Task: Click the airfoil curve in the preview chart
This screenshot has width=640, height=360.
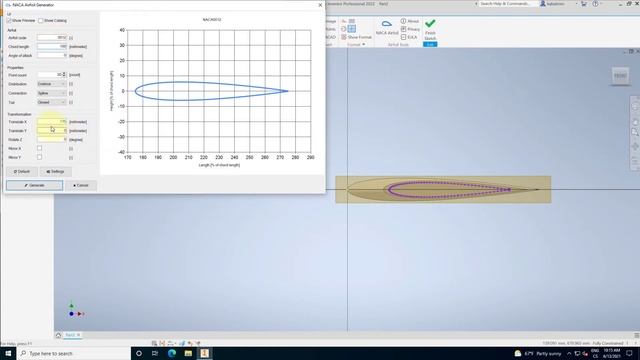Action: coord(212,91)
